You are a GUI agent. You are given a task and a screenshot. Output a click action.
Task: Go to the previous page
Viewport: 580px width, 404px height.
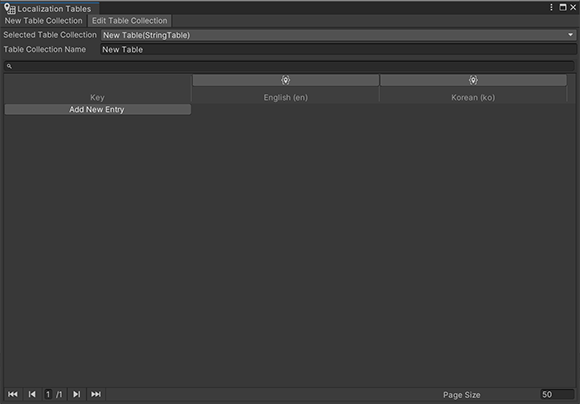(x=32, y=394)
